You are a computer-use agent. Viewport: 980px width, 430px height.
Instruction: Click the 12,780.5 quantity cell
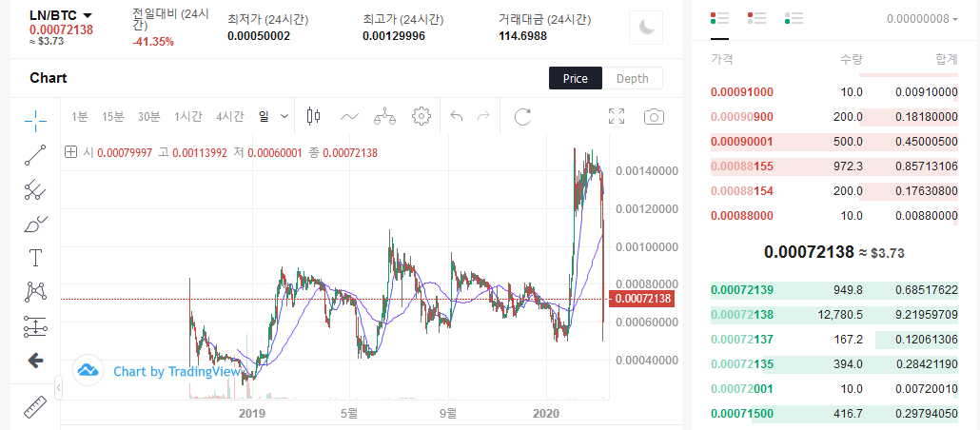[x=840, y=314]
